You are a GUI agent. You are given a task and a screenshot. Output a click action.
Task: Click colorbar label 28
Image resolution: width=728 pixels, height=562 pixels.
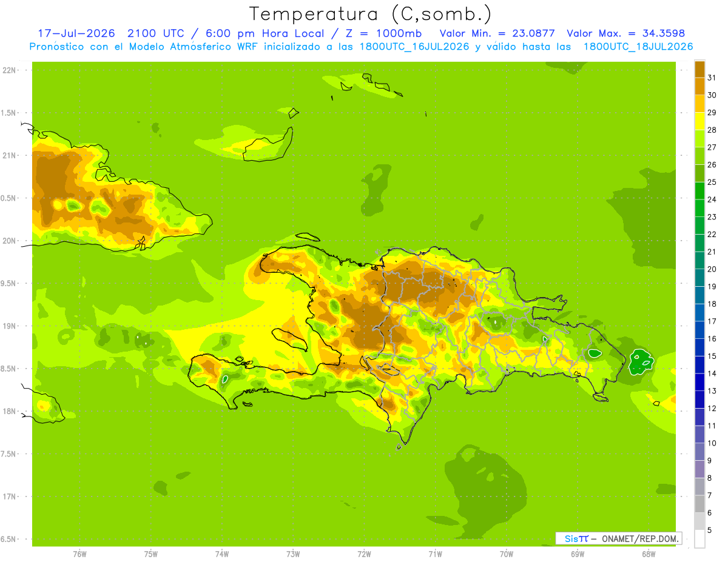click(712, 130)
